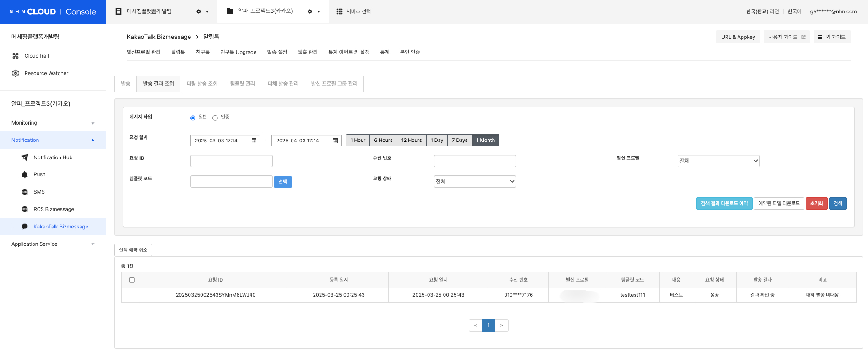Click the hamburger icon on 퀵 가이드
868x363 pixels.
820,37
